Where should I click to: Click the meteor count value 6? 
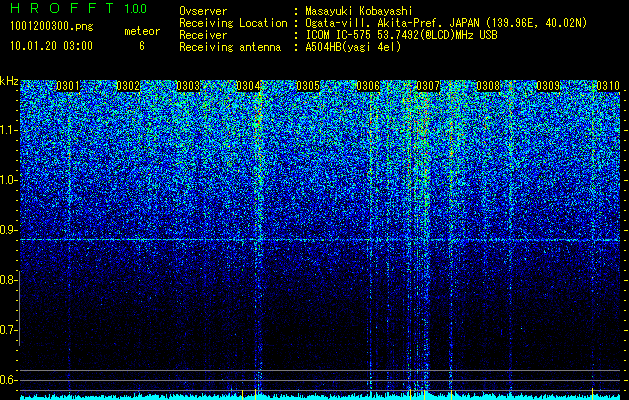(142, 46)
